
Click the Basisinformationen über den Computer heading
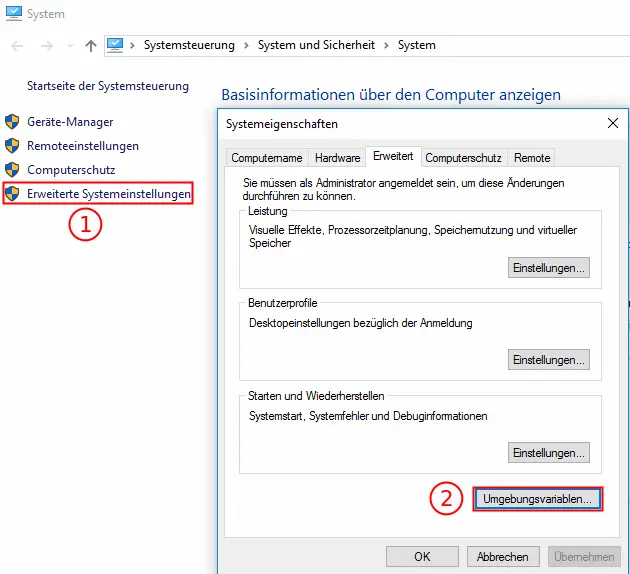[391, 95]
